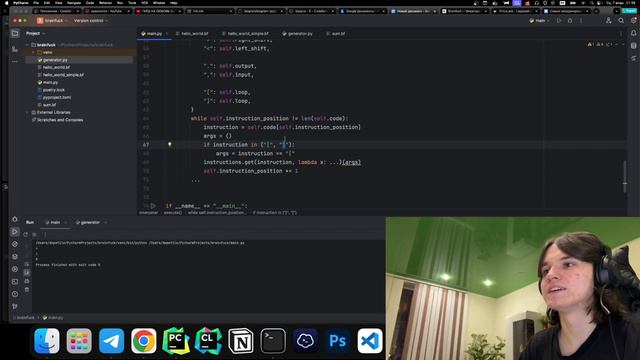The image size is (640, 360).
Task: Click main.py breadcrumb in status bar
Action: click(x=53, y=318)
